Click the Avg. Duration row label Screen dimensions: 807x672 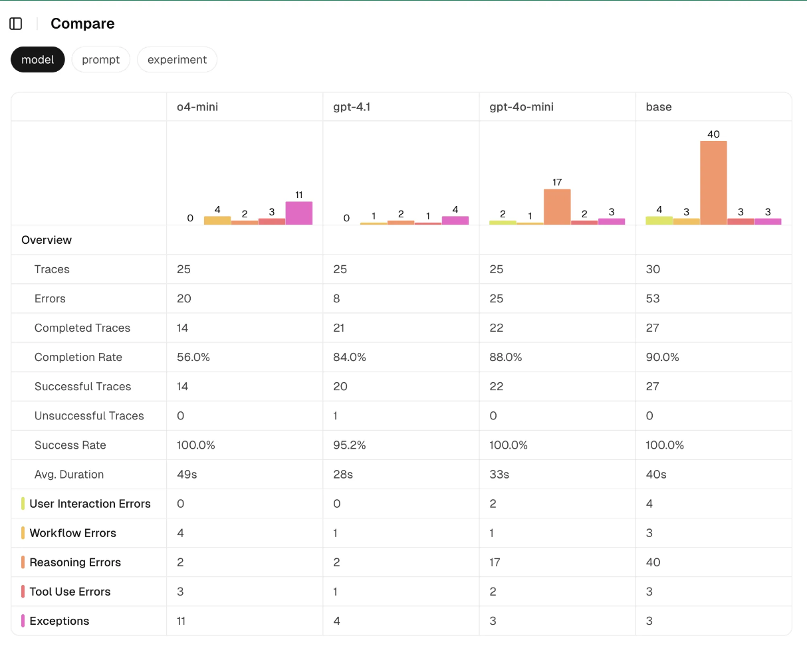point(69,474)
